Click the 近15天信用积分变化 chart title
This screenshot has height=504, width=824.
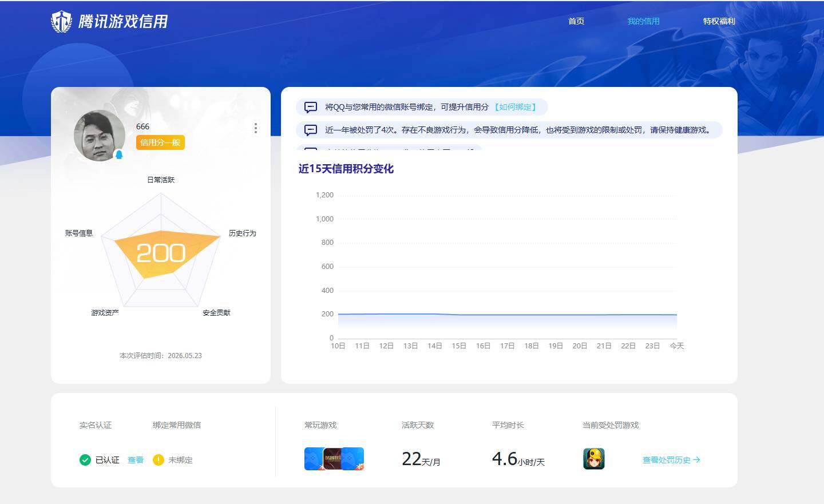click(346, 169)
